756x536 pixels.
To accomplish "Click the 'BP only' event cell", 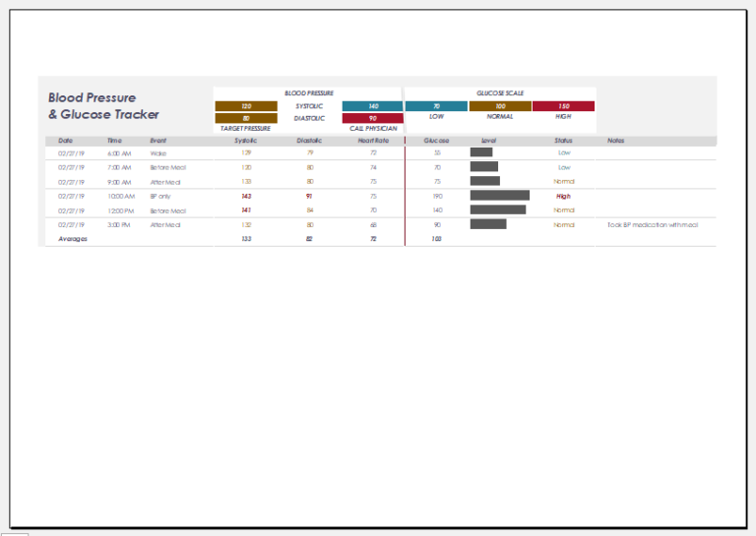I will (x=160, y=197).
